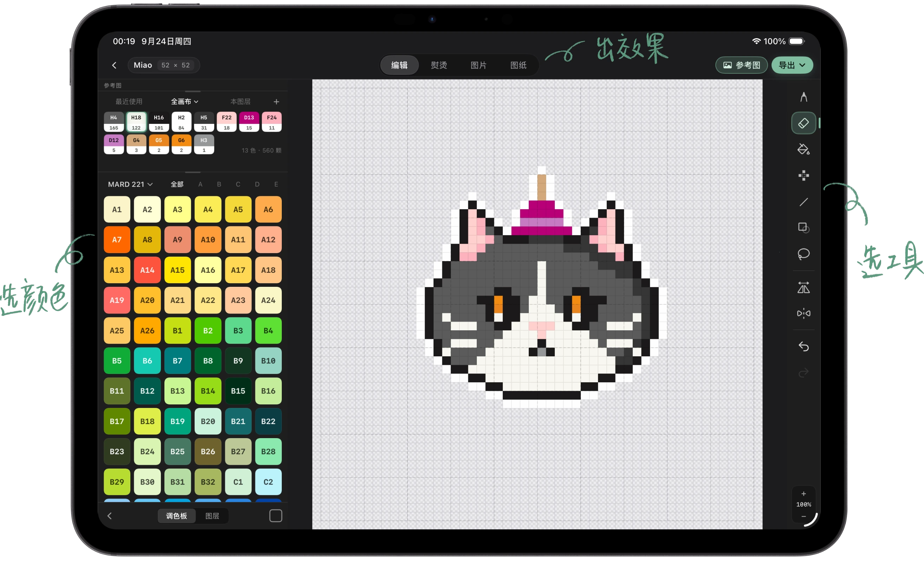This screenshot has width=924, height=561.
Task: Add a color with the plus icon
Action: (276, 101)
